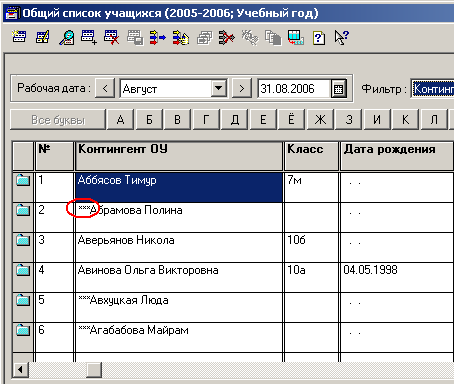This screenshot has height=384, width=454.
Task: Click class cell 10а
Action: [311, 277]
